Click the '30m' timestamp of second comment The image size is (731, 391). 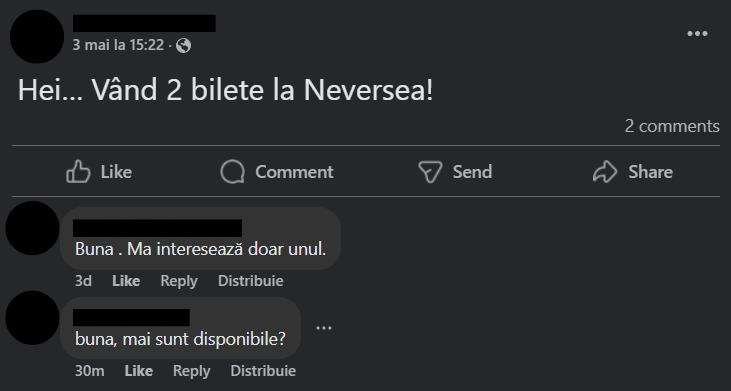coord(90,370)
